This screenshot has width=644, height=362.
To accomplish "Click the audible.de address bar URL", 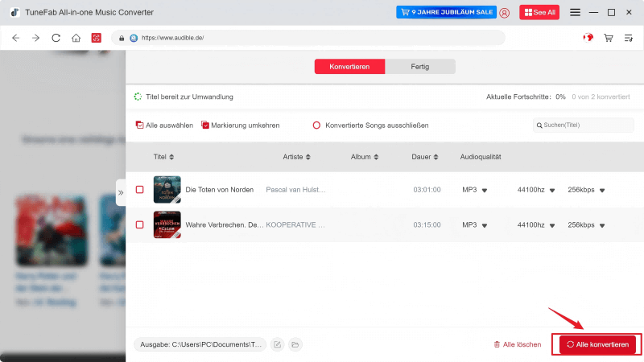I will [172, 38].
